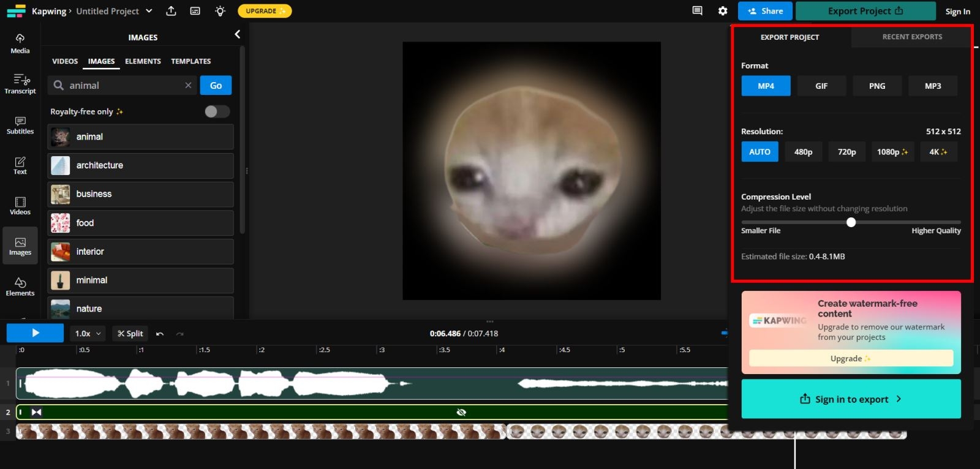The width and height of the screenshot is (980, 469).
Task: Select the interior image category
Action: point(140,252)
